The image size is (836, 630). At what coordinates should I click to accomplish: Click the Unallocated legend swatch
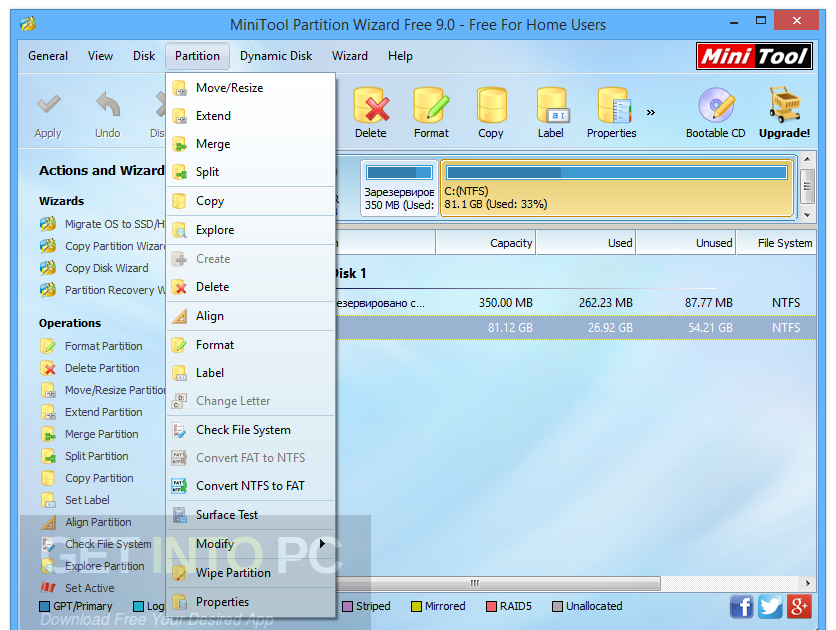[557, 607]
